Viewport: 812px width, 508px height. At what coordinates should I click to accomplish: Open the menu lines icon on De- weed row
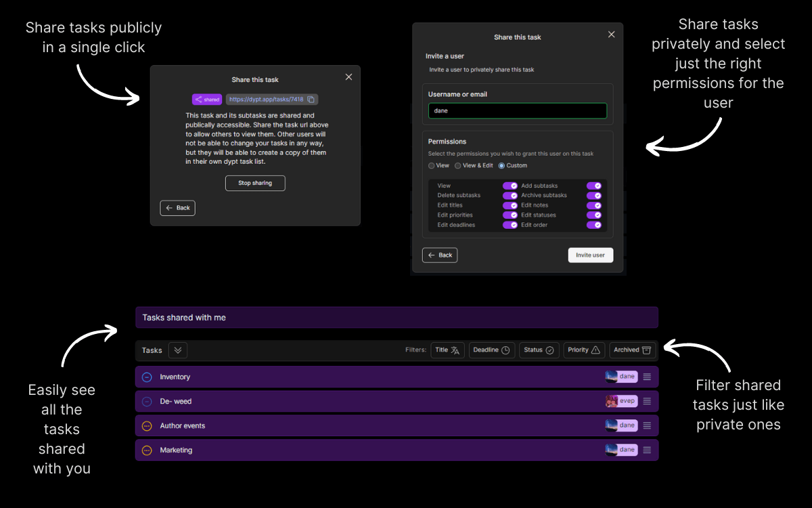point(647,401)
